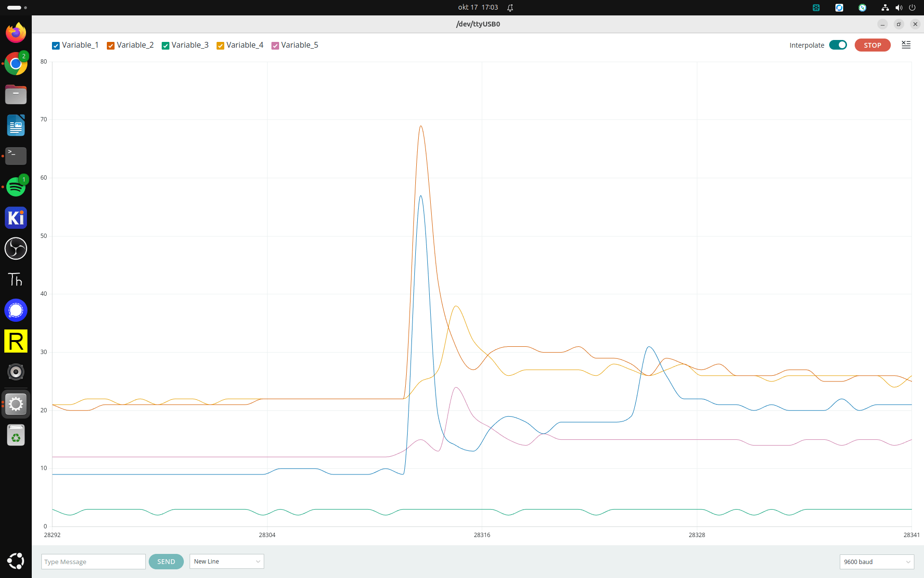Expand the 9600 baud dropdown
The height and width of the screenshot is (578, 924).
click(876, 562)
